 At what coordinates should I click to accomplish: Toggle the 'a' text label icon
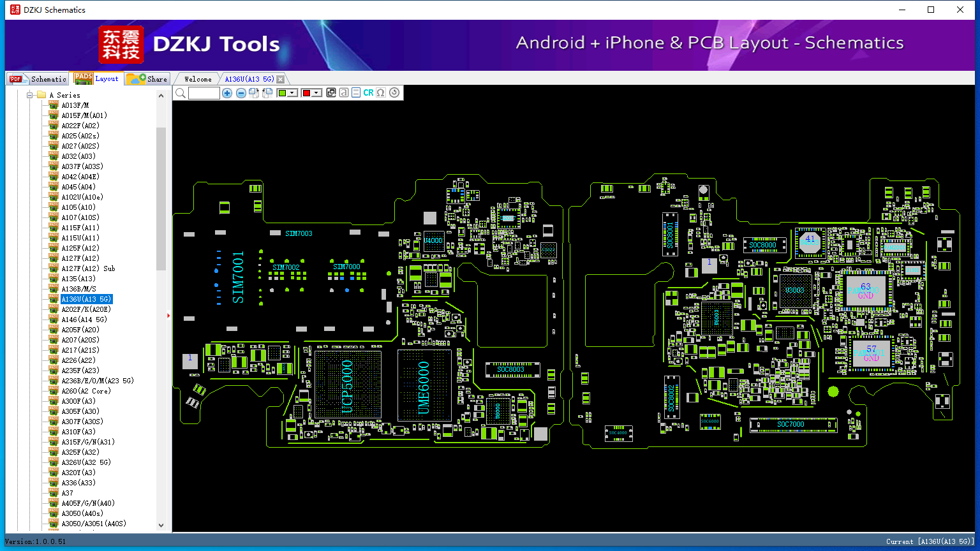tap(343, 92)
